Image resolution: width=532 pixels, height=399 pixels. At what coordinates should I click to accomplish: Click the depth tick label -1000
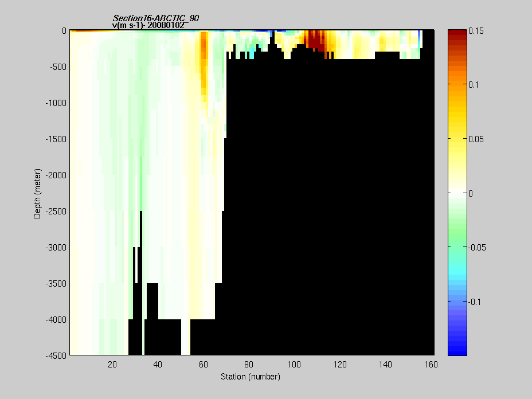(x=56, y=103)
